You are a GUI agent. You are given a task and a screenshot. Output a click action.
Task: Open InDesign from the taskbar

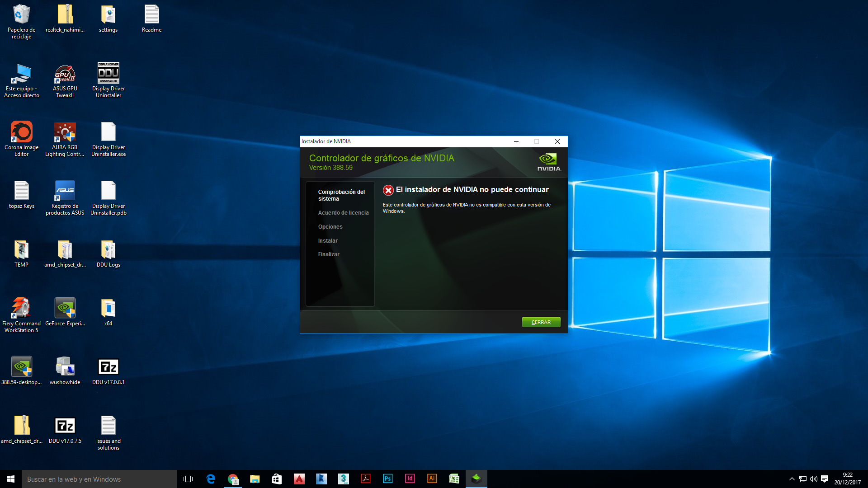tap(410, 479)
